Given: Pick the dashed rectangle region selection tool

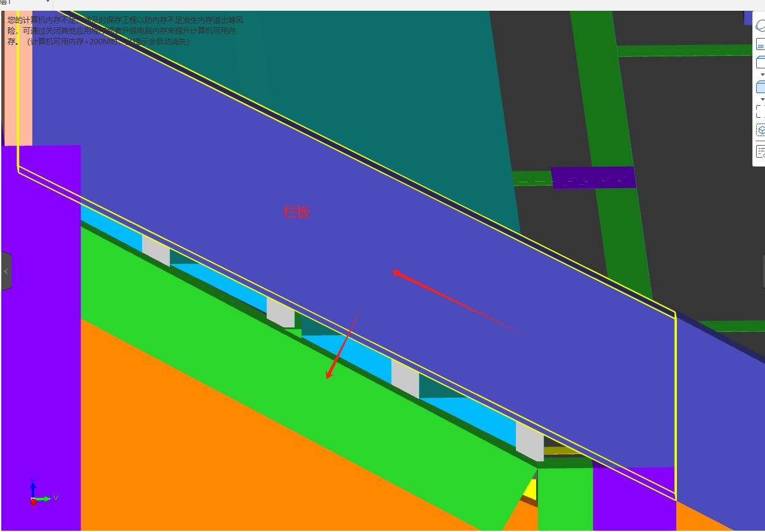Looking at the screenshot, I should coord(761,111).
